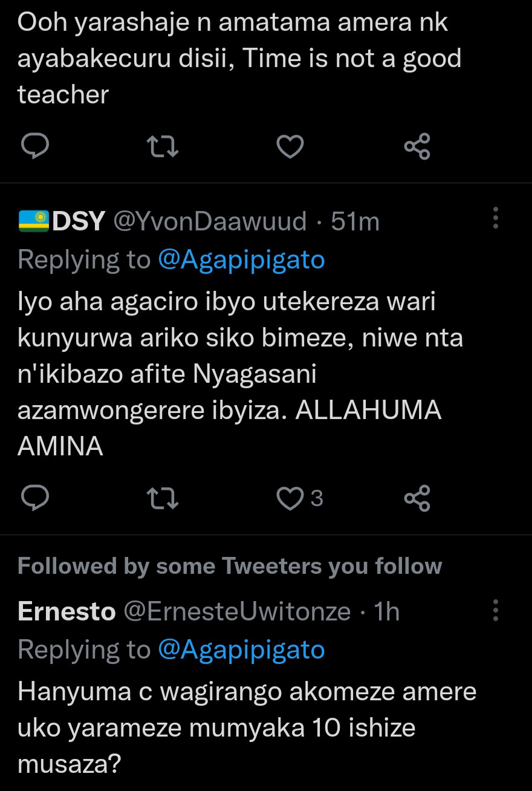Open the @Agapipigato link in Ernesto's reply
The width and height of the screenshot is (532, 791).
coord(241,649)
